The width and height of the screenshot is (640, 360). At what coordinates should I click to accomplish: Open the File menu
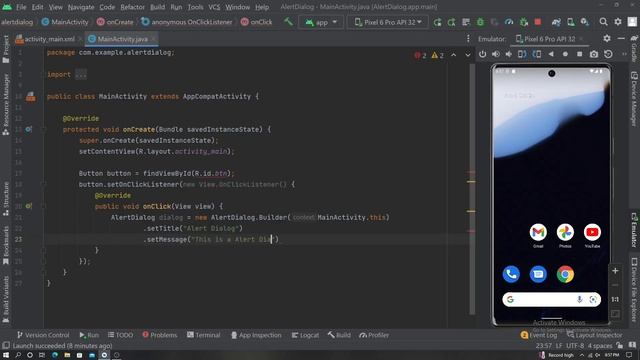[x=21, y=7]
